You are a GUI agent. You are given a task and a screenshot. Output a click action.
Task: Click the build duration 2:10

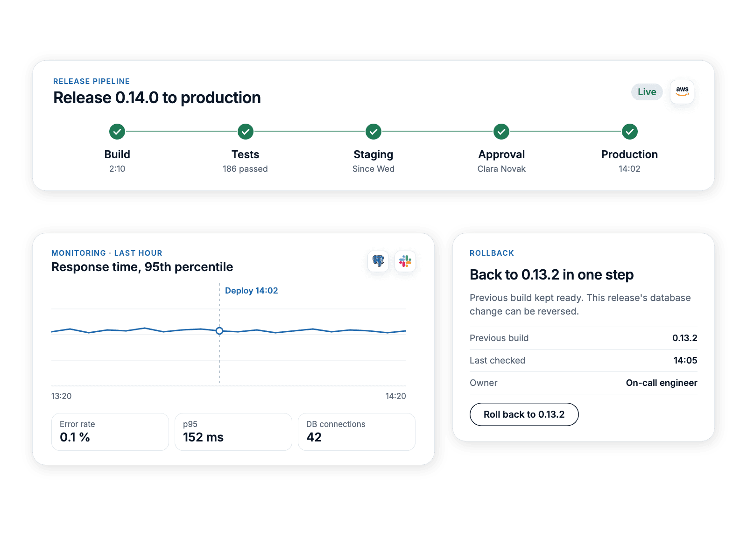pos(117,169)
